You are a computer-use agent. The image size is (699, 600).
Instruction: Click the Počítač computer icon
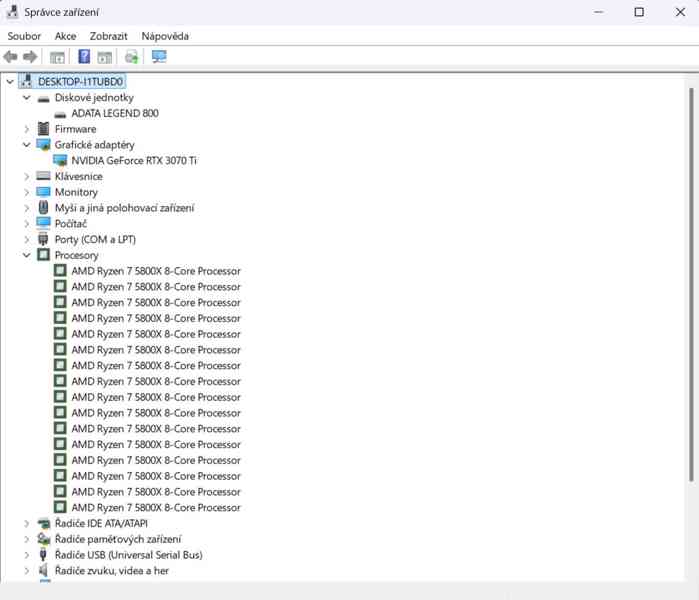coord(43,223)
